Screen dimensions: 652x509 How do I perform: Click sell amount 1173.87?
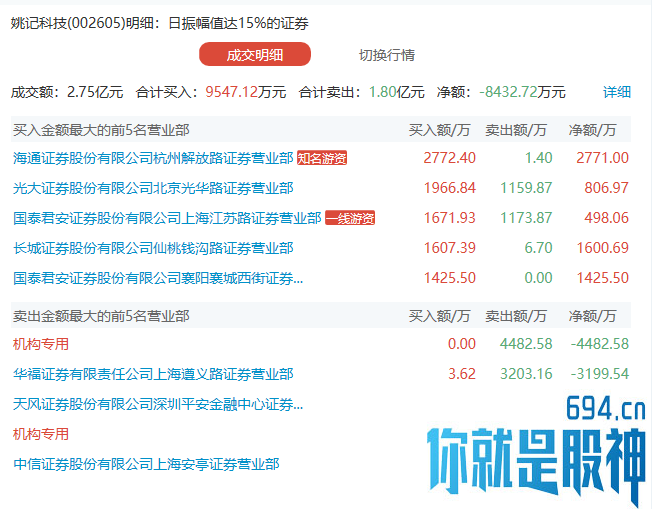(526, 218)
